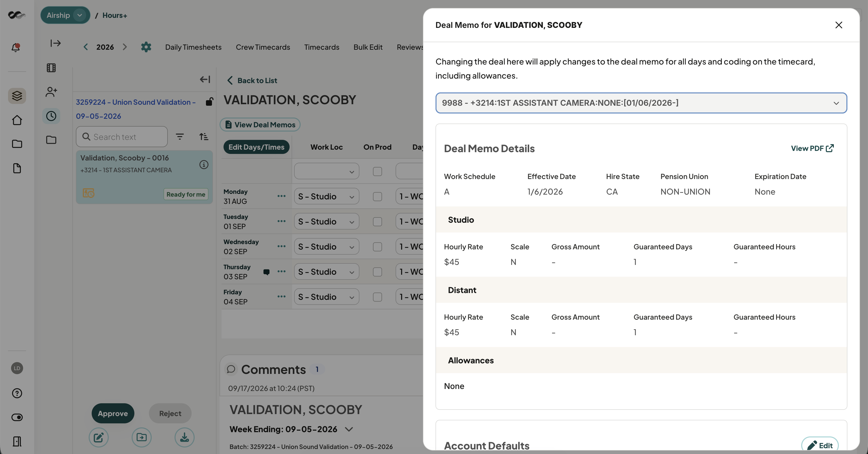Switch to Daily Timesheets tab
Viewport: 868px width, 454px height.
coord(193,47)
